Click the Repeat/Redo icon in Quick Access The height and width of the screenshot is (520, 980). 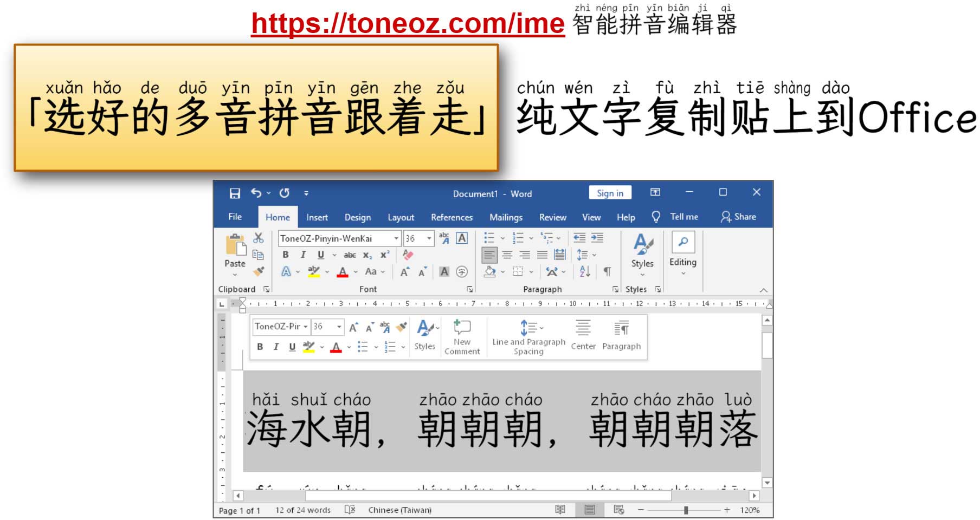pos(284,193)
